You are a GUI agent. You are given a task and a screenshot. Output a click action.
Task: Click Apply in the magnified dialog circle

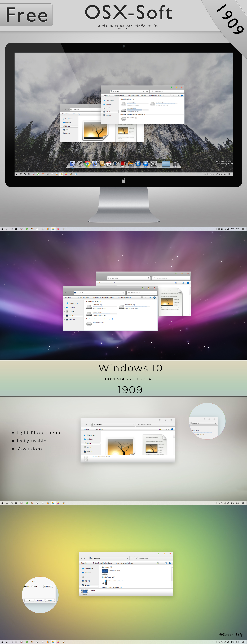(x=50, y=600)
